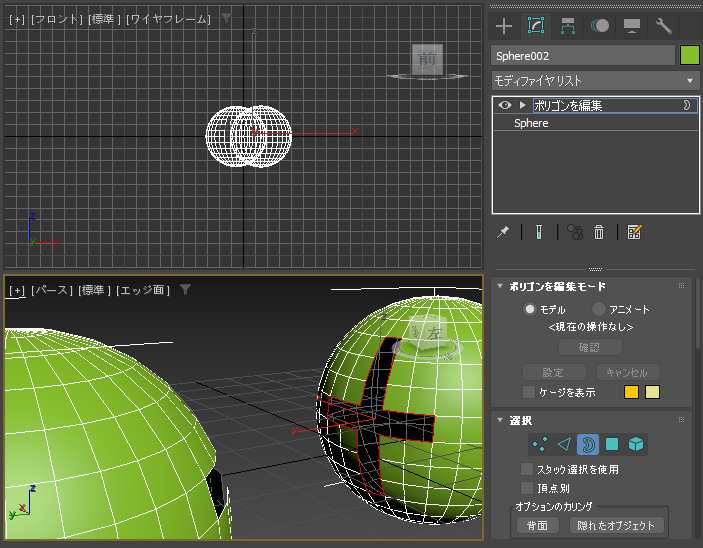Screen dimensions: 703x548
Task: Grab ポリゴンを編集モード rollout grip dots
Action: [681, 285]
